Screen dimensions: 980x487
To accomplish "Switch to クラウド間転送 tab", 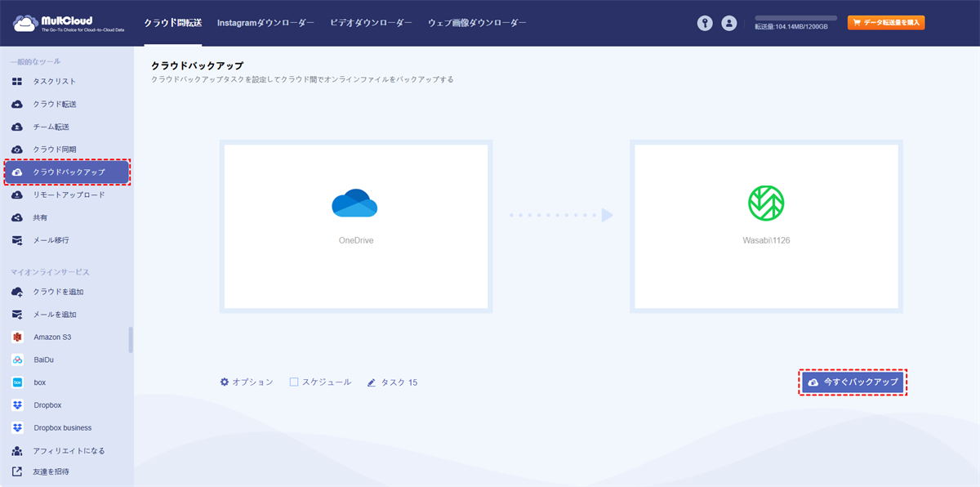I will click(x=172, y=24).
